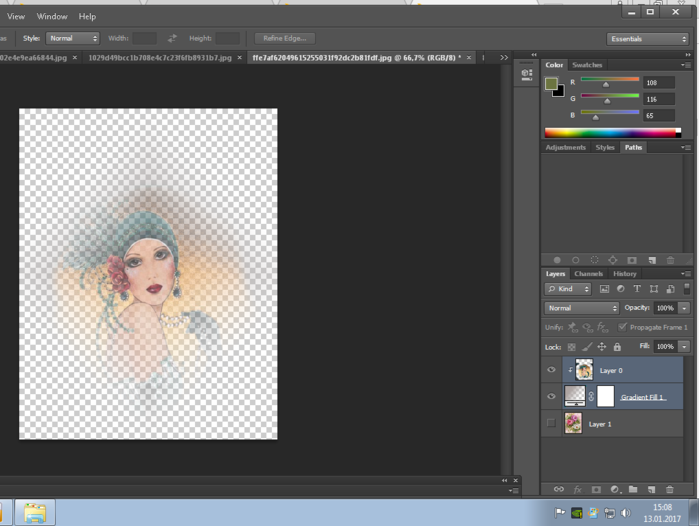Toggle layer filtering switch on/off

[687, 288]
